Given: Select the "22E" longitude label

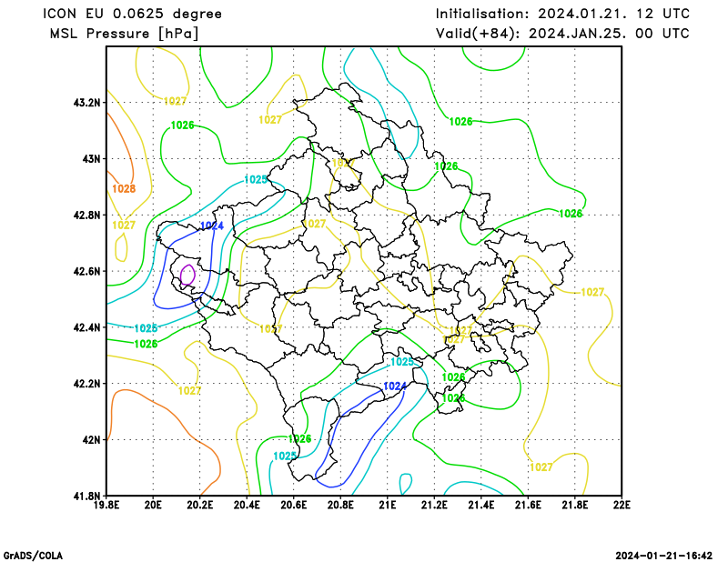Looking at the screenshot, I should 622,505.
